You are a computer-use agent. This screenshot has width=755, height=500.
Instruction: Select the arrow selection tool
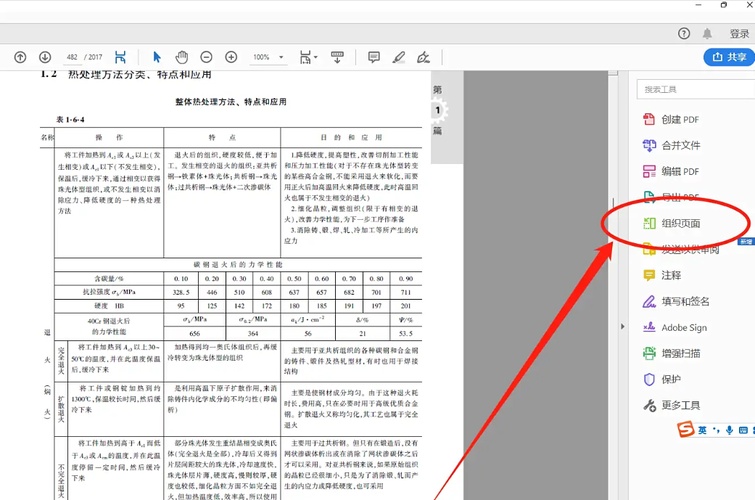(157, 57)
